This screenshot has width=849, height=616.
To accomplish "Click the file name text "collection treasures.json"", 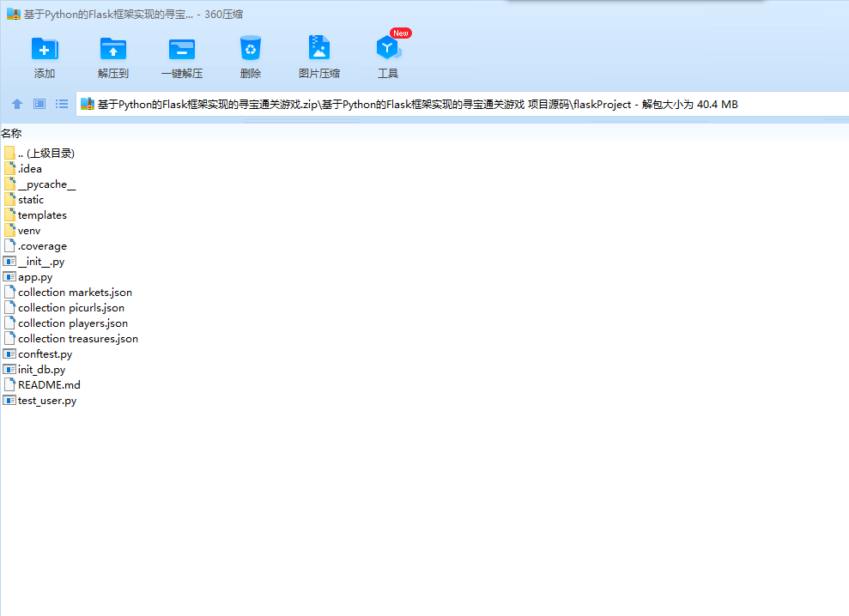I will [x=78, y=339].
